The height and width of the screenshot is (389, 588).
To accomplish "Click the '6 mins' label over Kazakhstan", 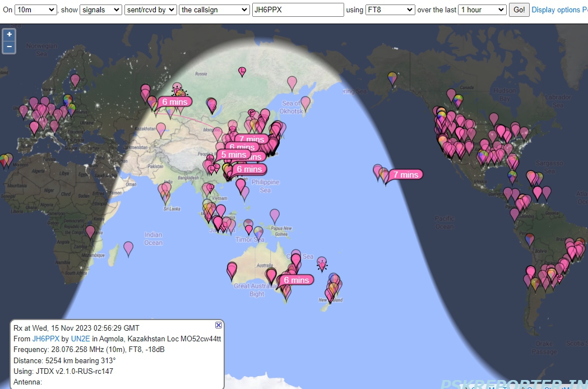I will pyautogui.click(x=175, y=101).
